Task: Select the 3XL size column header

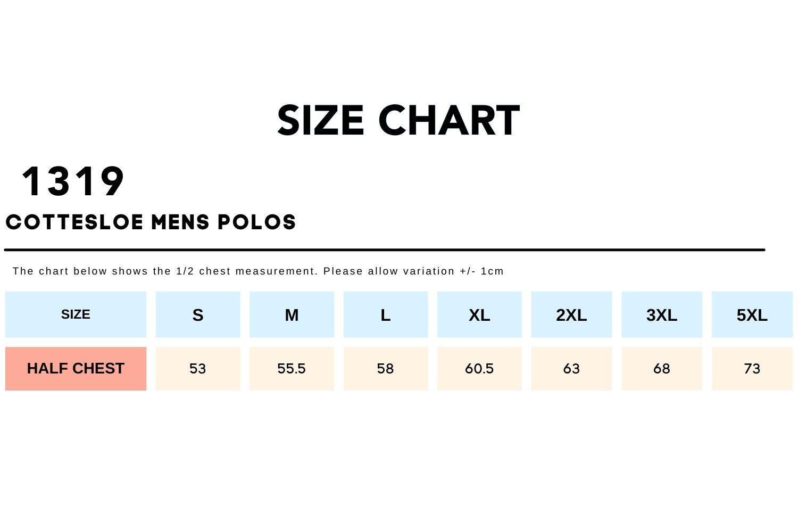Action: click(x=662, y=315)
